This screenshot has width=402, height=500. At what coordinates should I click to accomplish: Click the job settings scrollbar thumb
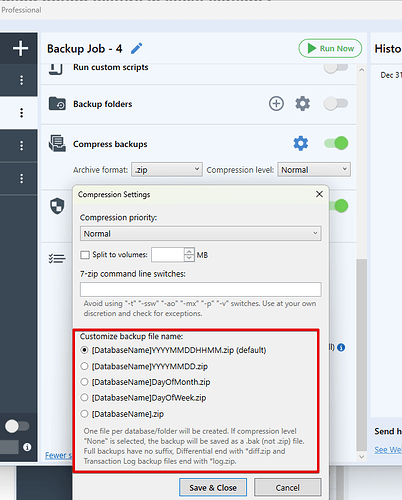pyautogui.click(x=362, y=355)
